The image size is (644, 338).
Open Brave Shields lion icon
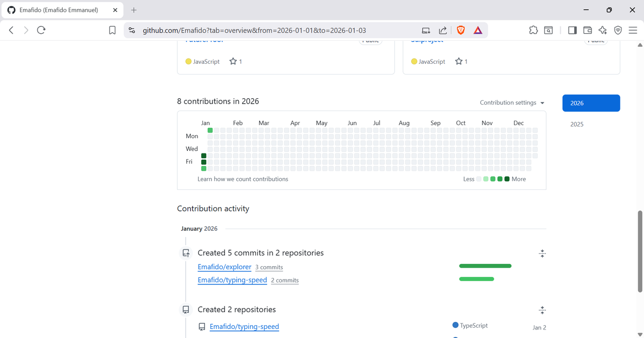click(460, 31)
